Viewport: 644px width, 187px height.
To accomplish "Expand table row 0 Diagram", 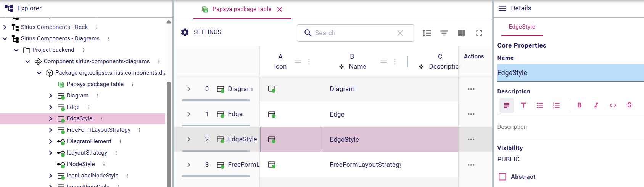I will pyautogui.click(x=189, y=89).
